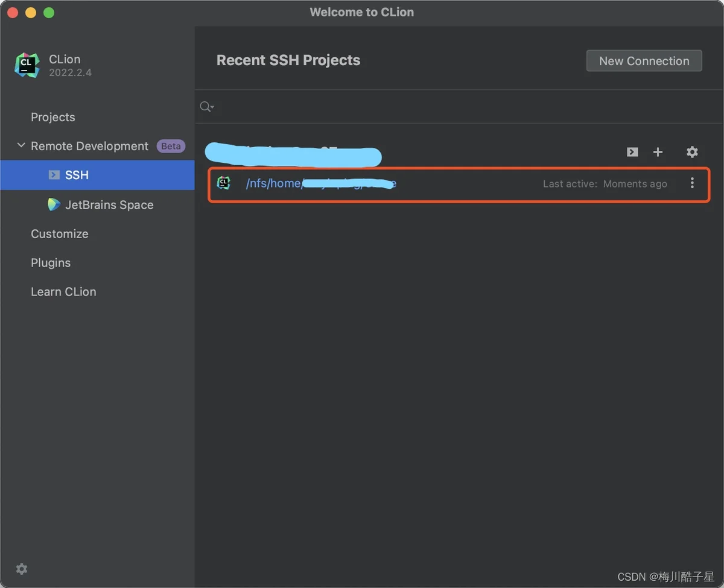Click the green maximize window button
The height and width of the screenshot is (588, 724).
tap(49, 13)
